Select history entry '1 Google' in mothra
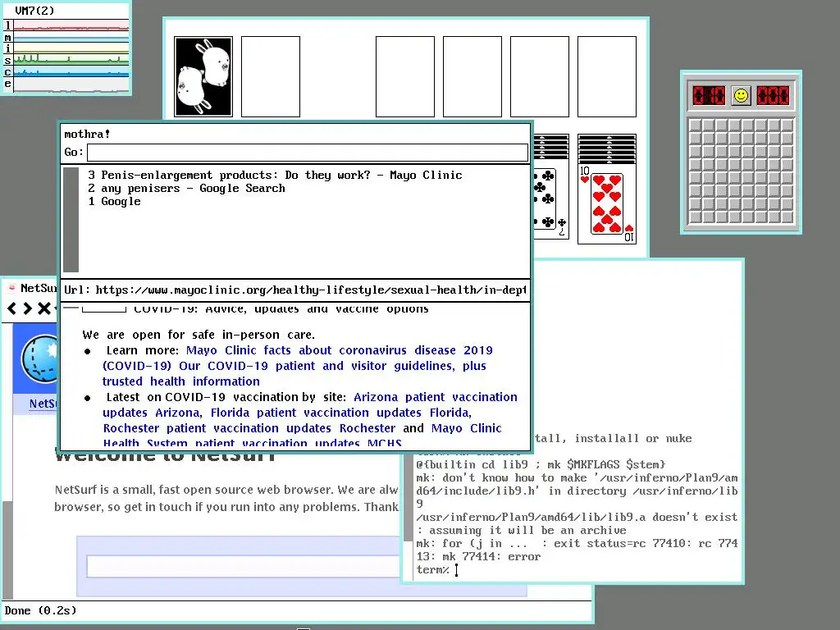This screenshot has width=840, height=630. pos(115,202)
